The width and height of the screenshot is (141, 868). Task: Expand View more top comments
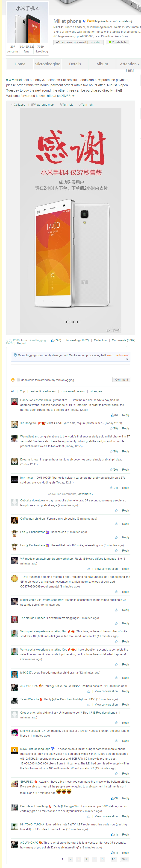(85, 494)
